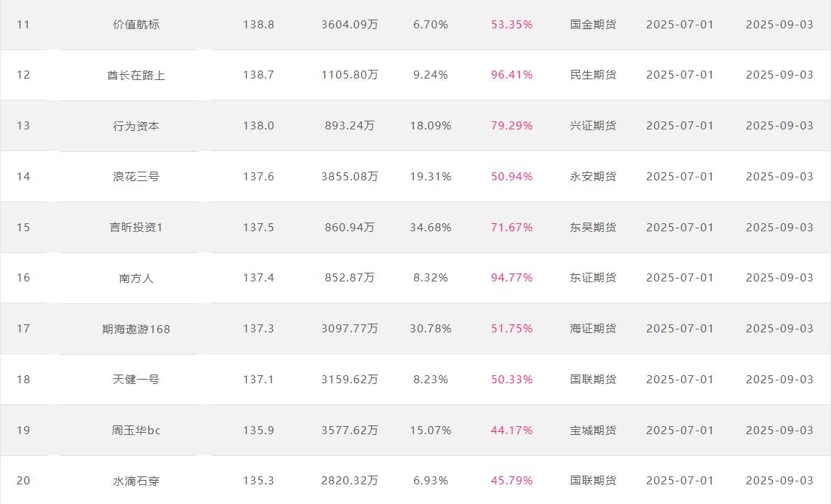Click the 酋长在路上 account name
Image resolution: width=831 pixels, height=504 pixels.
pos(135,75)
